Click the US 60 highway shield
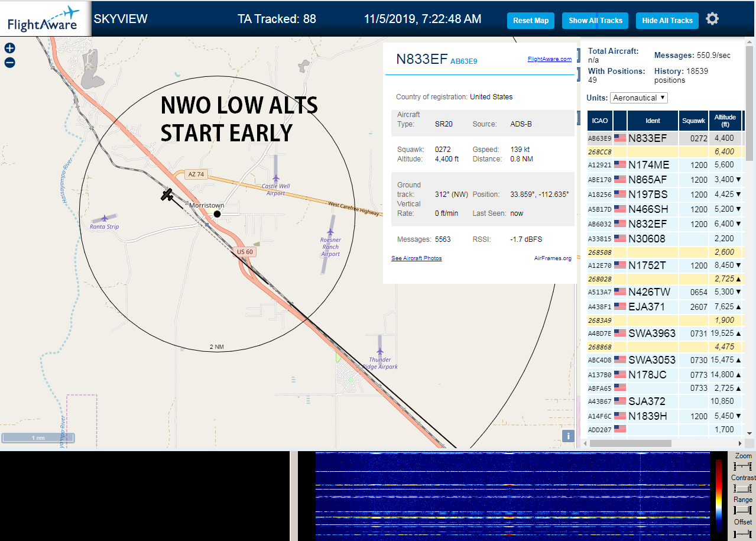Viewport: 756px width, 541px height. point(245,252)
